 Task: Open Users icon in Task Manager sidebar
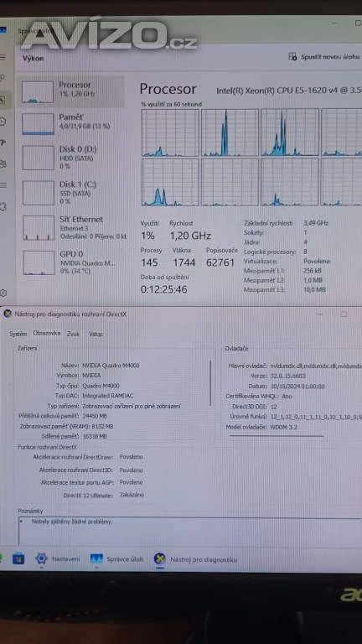click(x=3, y=164)
